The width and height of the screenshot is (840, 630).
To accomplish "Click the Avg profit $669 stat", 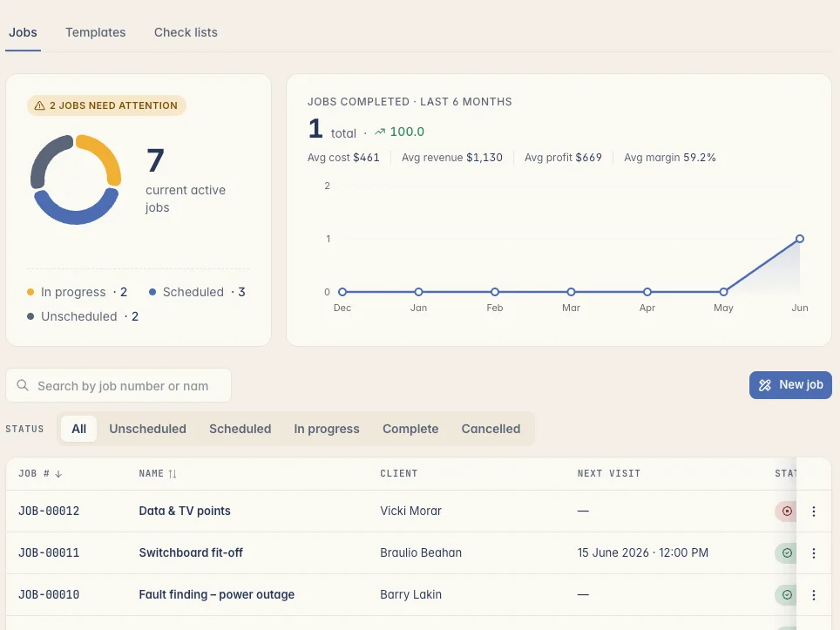I will tap(563, 158).
